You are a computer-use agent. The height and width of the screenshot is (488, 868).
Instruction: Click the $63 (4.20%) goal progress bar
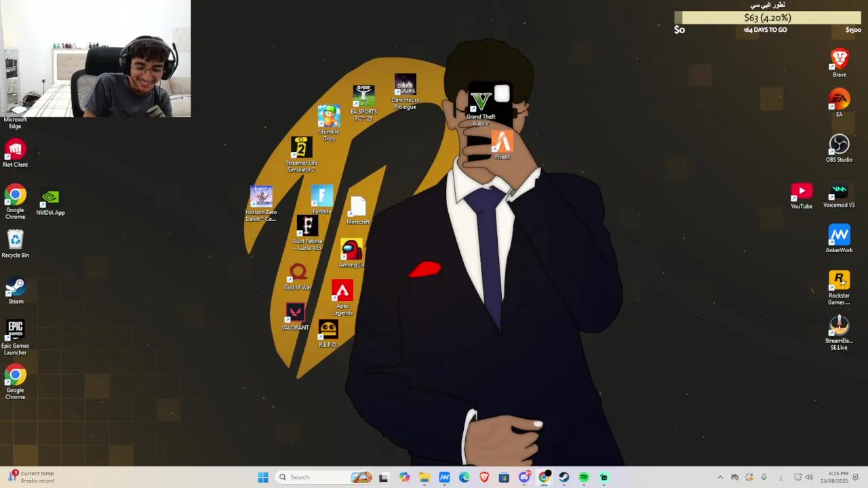[767, 18]
